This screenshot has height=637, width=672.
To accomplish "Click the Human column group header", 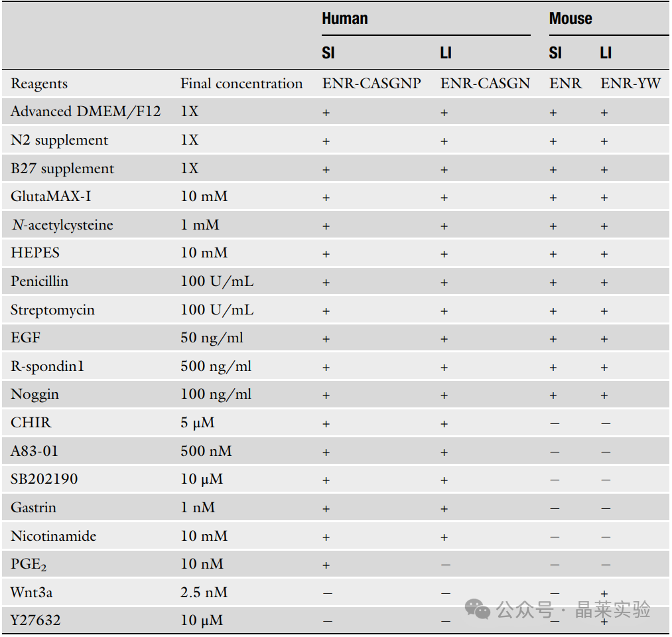I will [x=344, y=19].
